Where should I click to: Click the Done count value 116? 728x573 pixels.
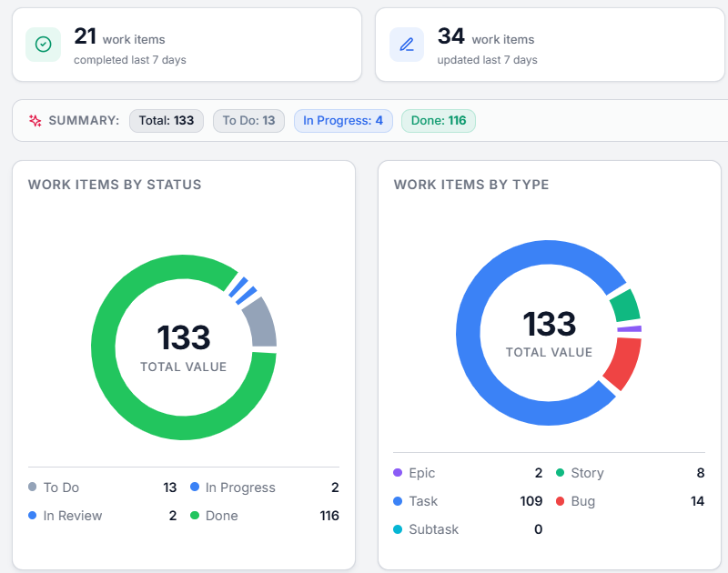[x=329, y=516]
